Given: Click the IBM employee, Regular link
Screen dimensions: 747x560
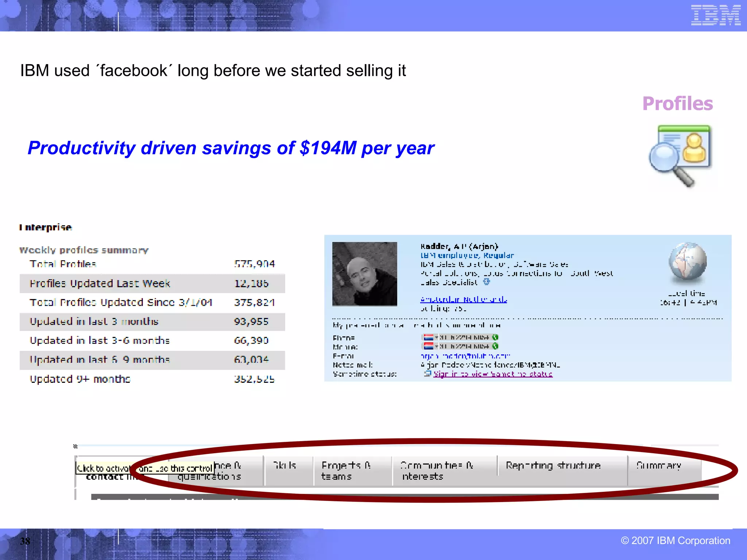Looking at the screenshot, I should (x=467, y=255).
